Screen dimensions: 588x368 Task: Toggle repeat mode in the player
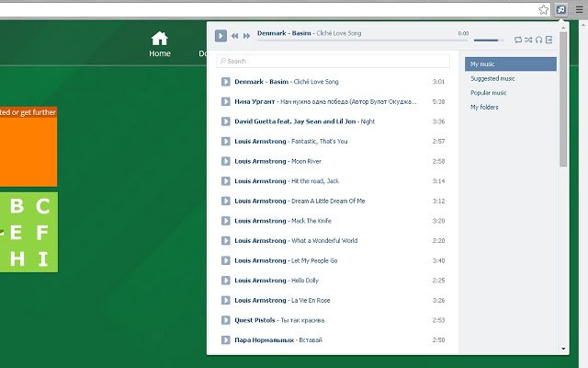(x=518, y=40)
